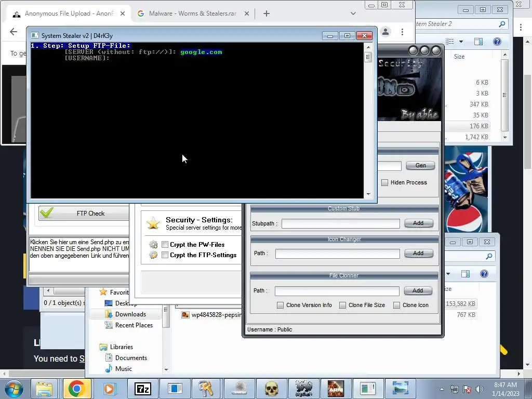
Task: Open Chrome tab search chevron
Action: (x=353, y=14)
